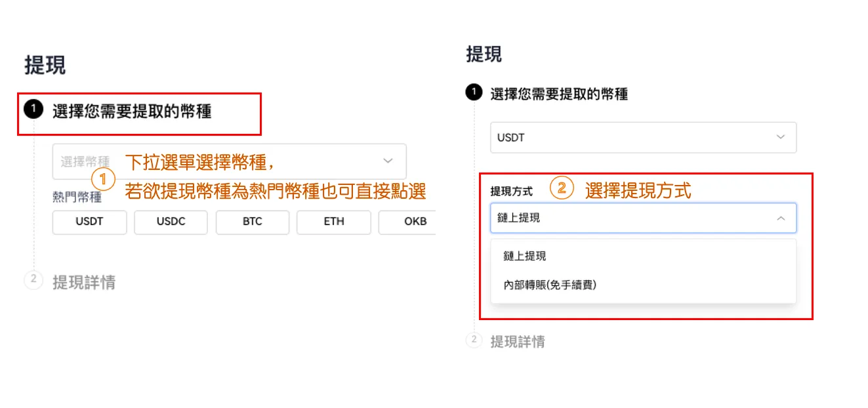Click the down chevron in USDT selector
The height and width of the screenshot is (408, 868).
pyautogui.click(x=780, y=137)
